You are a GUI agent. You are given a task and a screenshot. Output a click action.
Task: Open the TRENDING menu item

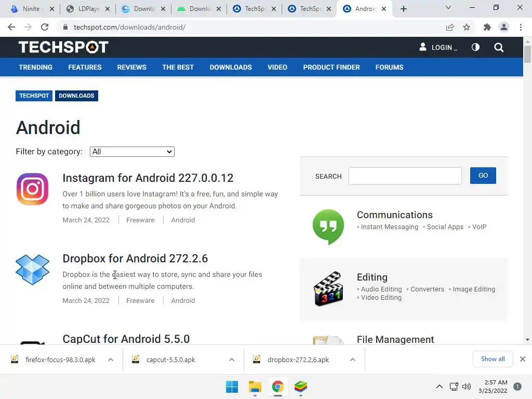tap(36, 67)
